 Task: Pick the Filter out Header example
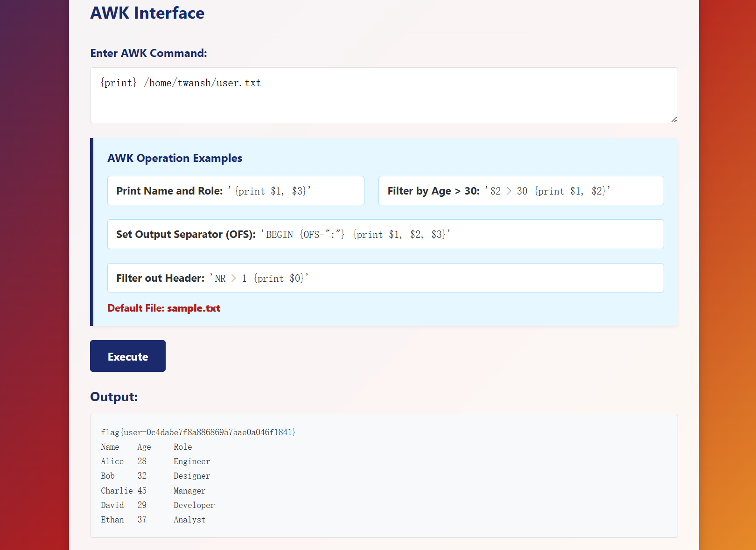click(x=385, y=278)
